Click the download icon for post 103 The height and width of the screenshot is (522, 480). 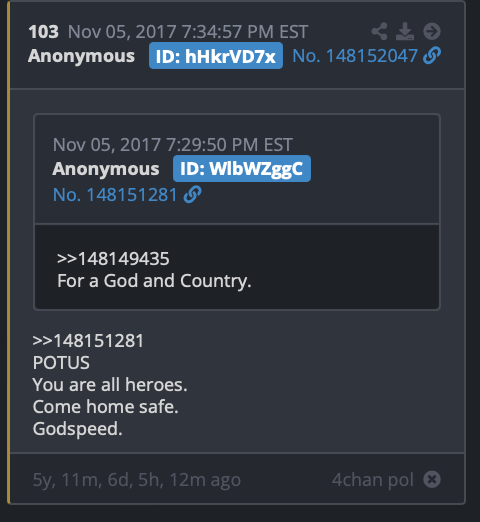tap(405, 32)
